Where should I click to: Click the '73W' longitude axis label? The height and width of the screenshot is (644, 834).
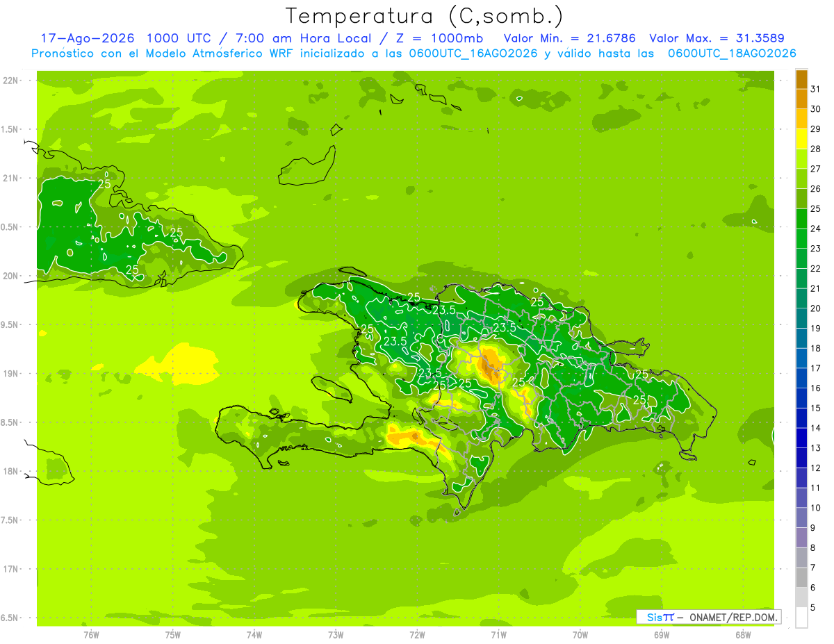336,635
